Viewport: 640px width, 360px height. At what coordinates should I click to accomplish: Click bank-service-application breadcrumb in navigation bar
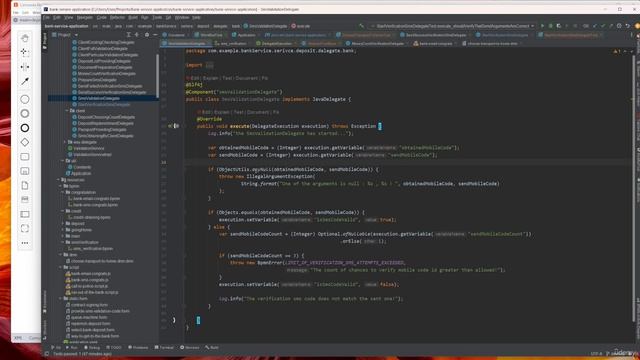(67, 26)
